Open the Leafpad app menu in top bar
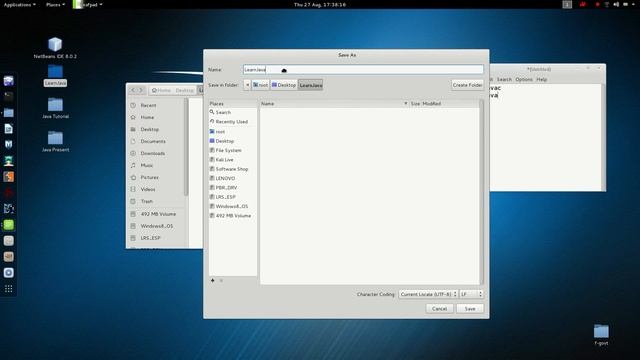Screen dimensions: 640x360 88,4
